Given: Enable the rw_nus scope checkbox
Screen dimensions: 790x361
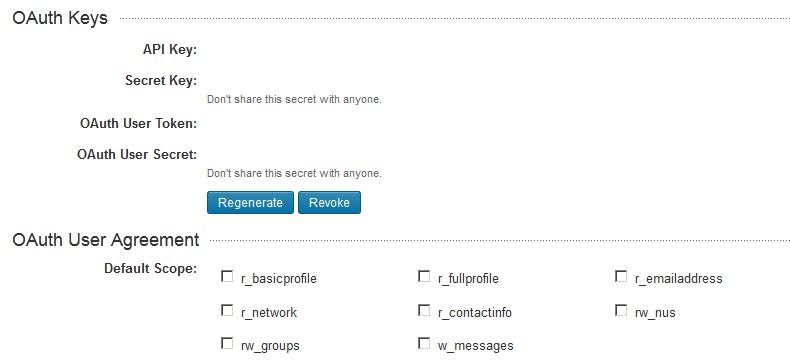Looking at the screenshot, I should pyautogui.click(x=621, y=310).
